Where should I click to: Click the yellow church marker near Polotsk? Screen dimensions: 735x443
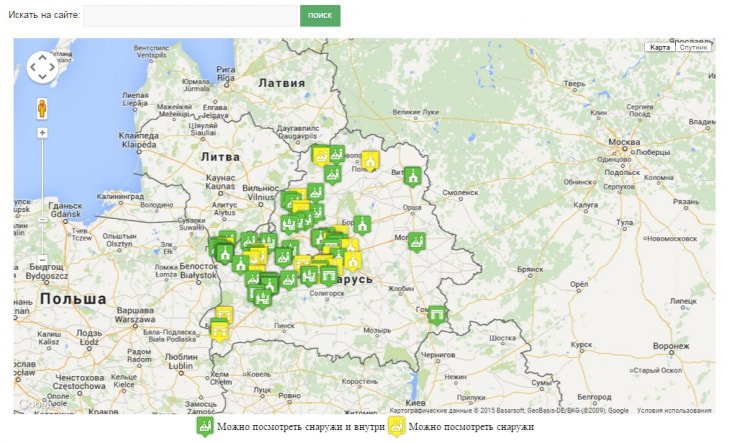point(370,160)
